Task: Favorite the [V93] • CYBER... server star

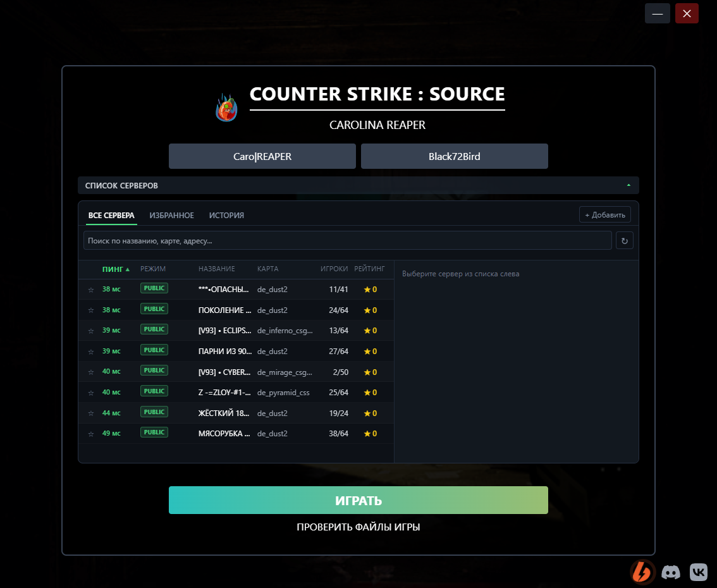Action: 91,372
